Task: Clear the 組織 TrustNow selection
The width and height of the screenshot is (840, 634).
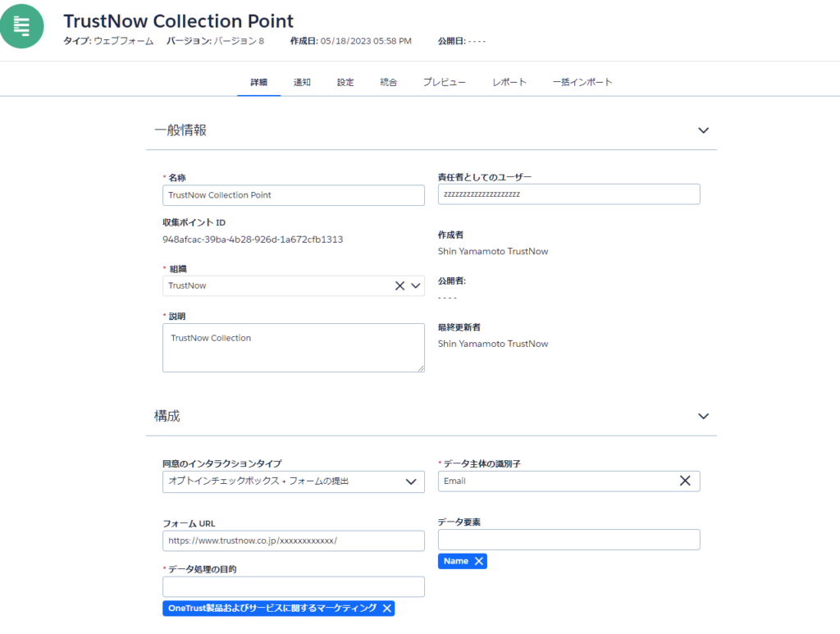Action: pos(400,285)
